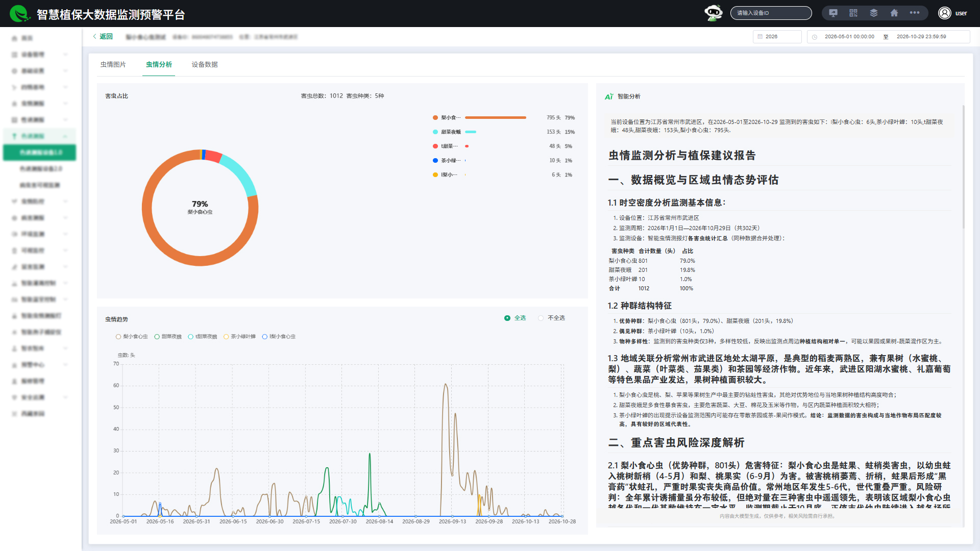Click the clock icon in date range picker

[x=815, y=37]
